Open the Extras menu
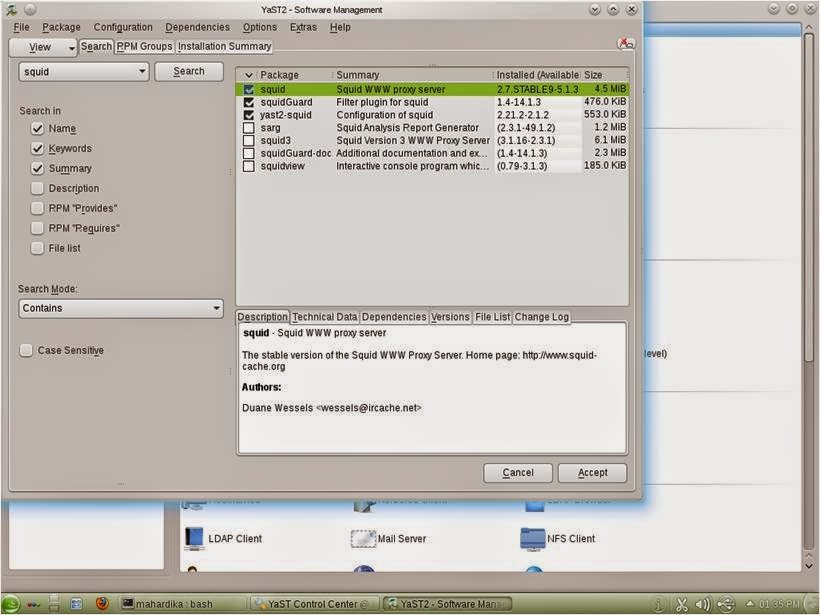 click(x=303, y=27)
